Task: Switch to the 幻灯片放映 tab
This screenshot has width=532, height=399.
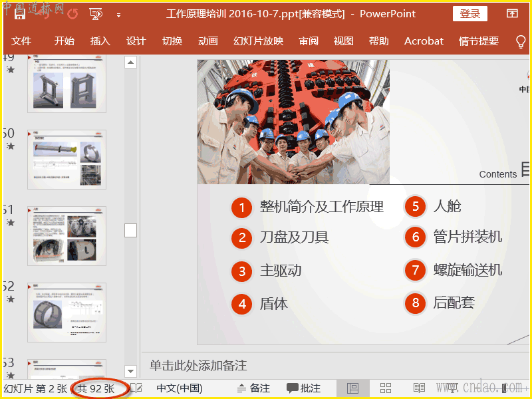Action: [x=258, y=41]
